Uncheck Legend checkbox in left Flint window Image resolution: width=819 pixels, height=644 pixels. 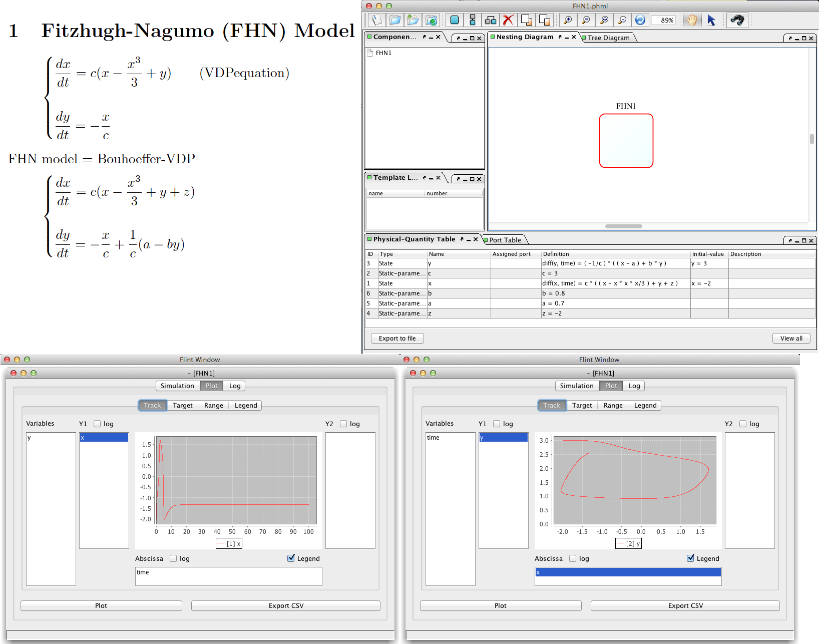(x=291, y=558)
